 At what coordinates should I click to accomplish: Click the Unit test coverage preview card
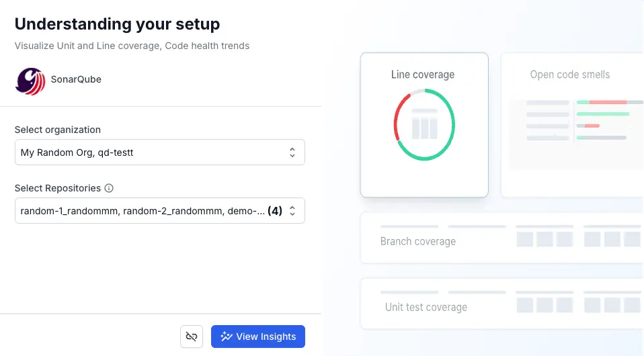(502, 304)
